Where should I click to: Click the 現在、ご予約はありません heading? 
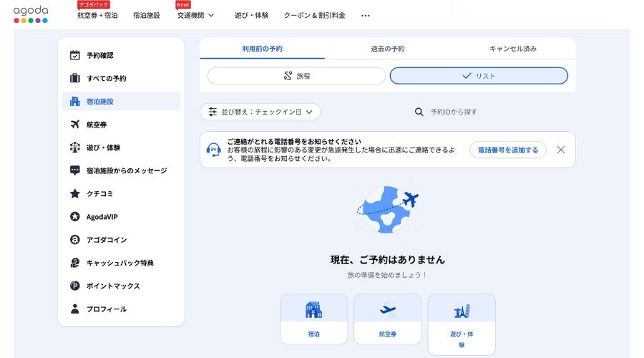click(388, 260)
